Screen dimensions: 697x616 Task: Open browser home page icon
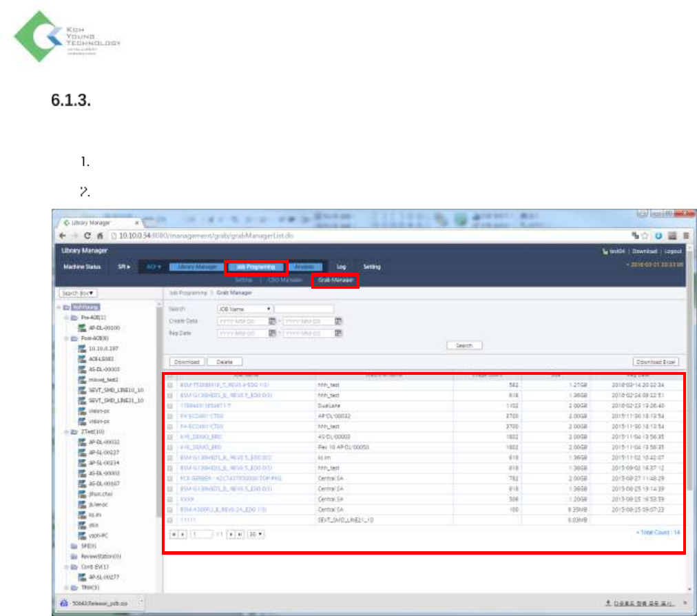(x=100, y=236)
